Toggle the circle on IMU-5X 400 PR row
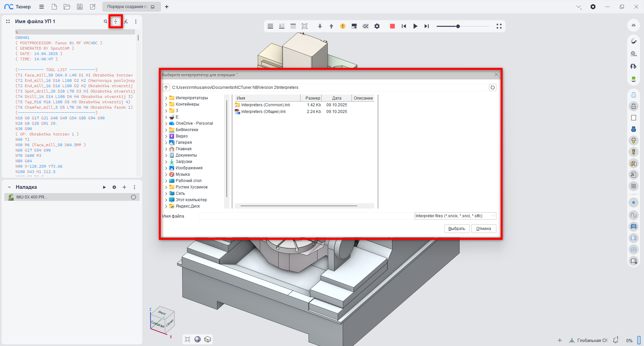 [133, 197]
